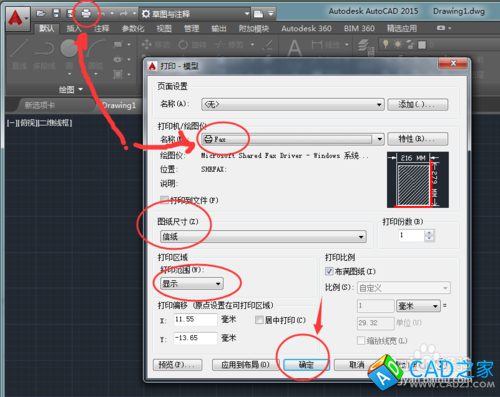
Task: Click the copies count field showing 1
Action: coord(412,235)
